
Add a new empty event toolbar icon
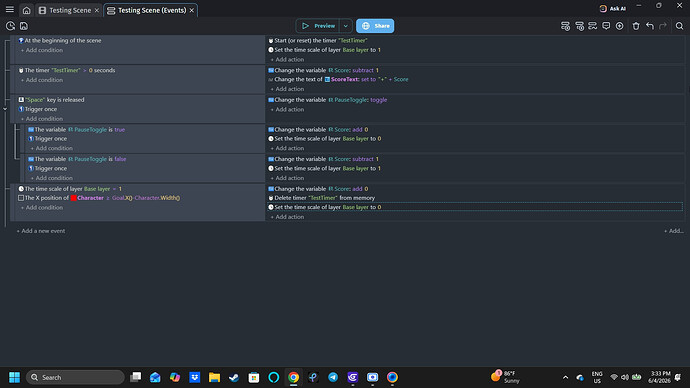[x=565, y=26]
